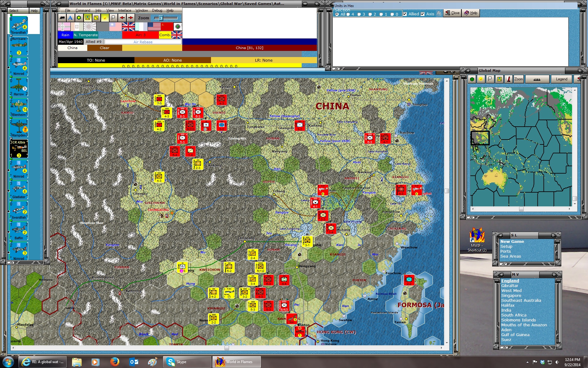
Task: Click the red right-arrow toolbar icon
Action: [x=130, y=17]
